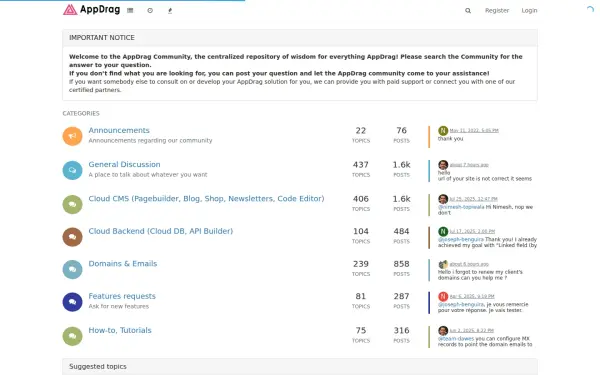Open the Cloud Backend latest post timestamp
Screen dimensions: 600x375
click(x=472, y=232)
